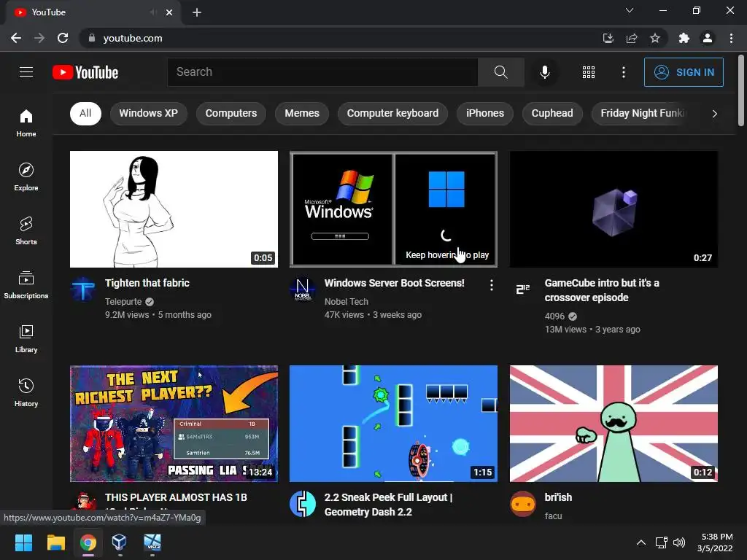The image size is (747, 560).
Task: Open the YouTube hamburger guide menu
Action: pyautogui.click(x=26, y=72)
